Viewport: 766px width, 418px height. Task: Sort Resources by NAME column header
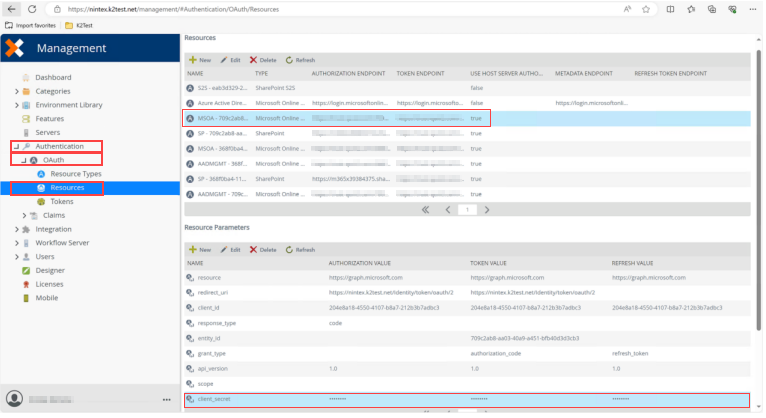pos(195,73)
